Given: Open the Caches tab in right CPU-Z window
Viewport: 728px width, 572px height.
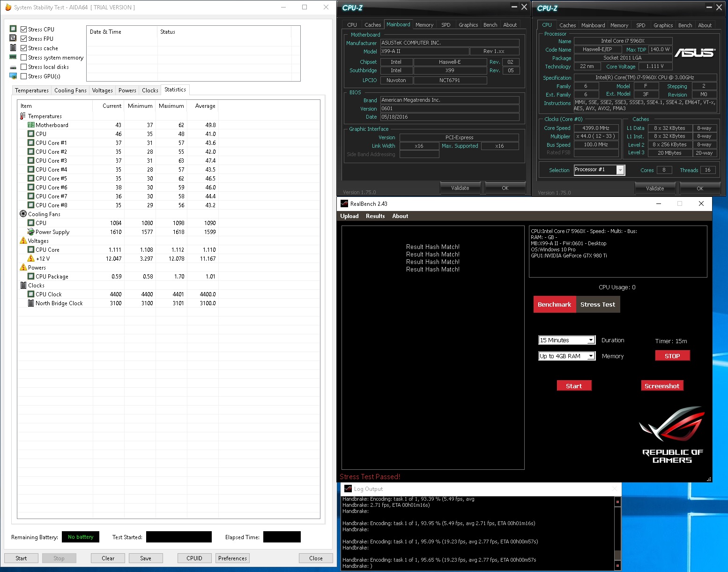Looking at the screenshot, I should click(568, 25).
